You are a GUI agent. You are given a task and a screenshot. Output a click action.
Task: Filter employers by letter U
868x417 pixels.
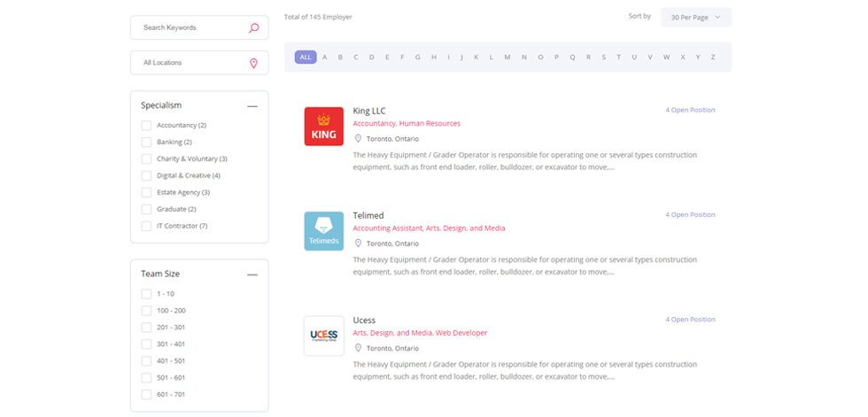[x=634, y=57]
